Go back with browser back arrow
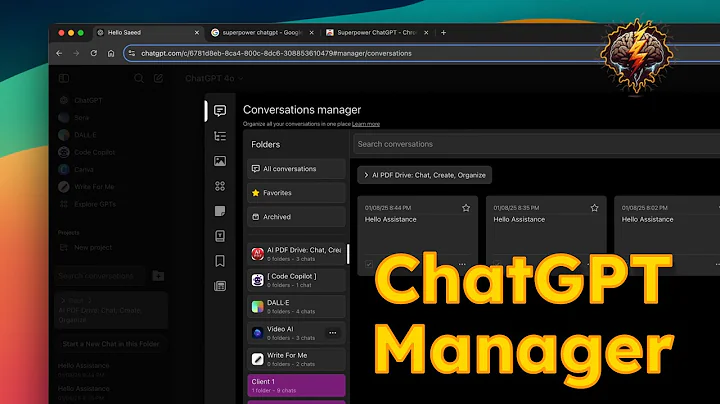This screenshot has width=720, height=404. click(x=59, y=53)
